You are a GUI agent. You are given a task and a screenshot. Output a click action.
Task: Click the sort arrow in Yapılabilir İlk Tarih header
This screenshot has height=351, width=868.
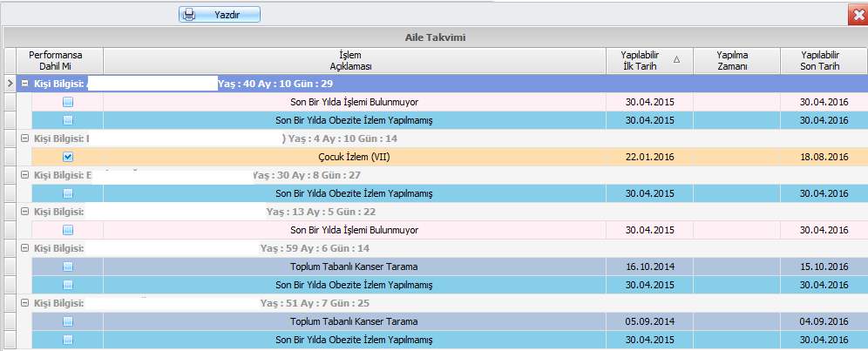676,60
